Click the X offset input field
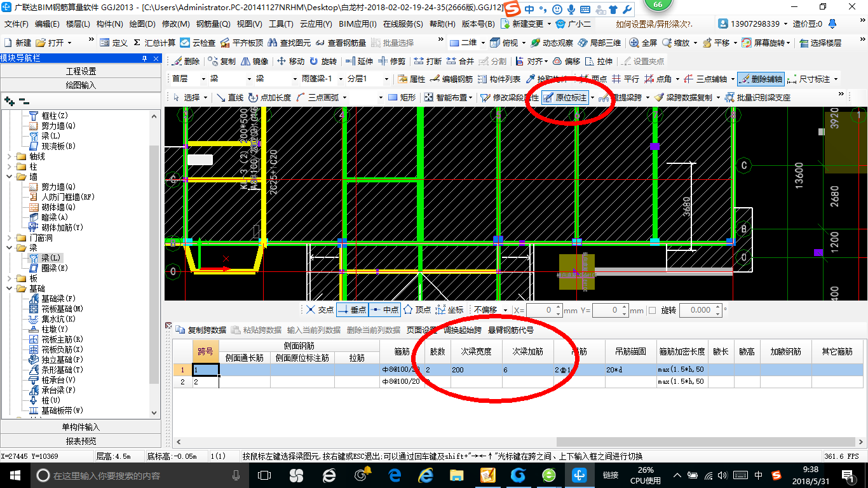Image resolution: width=868 pixels, height=488 pixels. (544, 310)
